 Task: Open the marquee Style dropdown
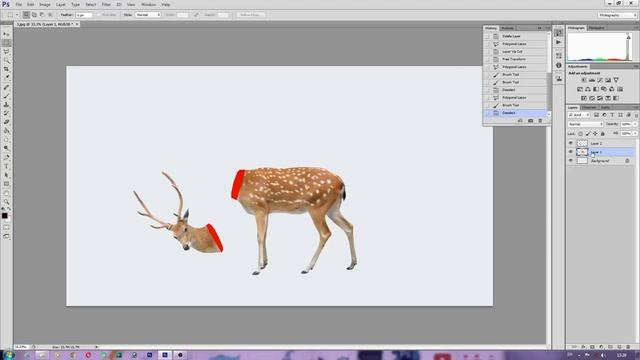148,15
